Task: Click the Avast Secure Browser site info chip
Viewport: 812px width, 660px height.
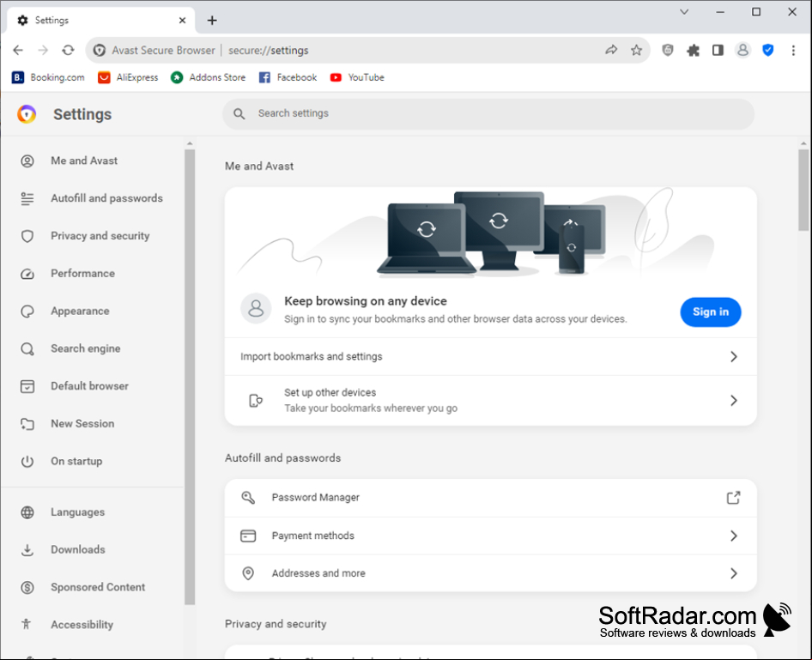Action: click(x=155, y=51)
